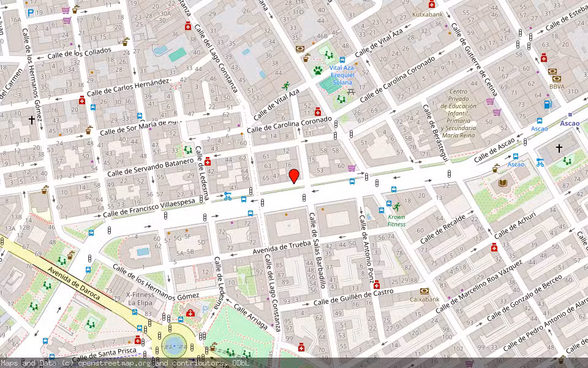Select the Calle de Berástegui label

pos(435,133)
